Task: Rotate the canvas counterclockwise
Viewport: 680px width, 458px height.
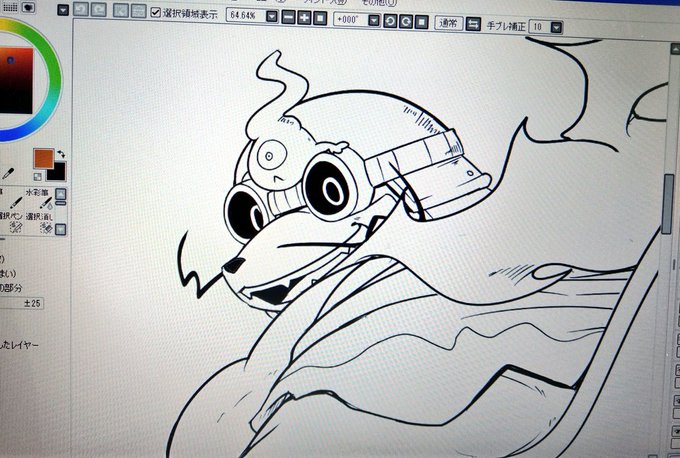Action: tap(390, 21)
